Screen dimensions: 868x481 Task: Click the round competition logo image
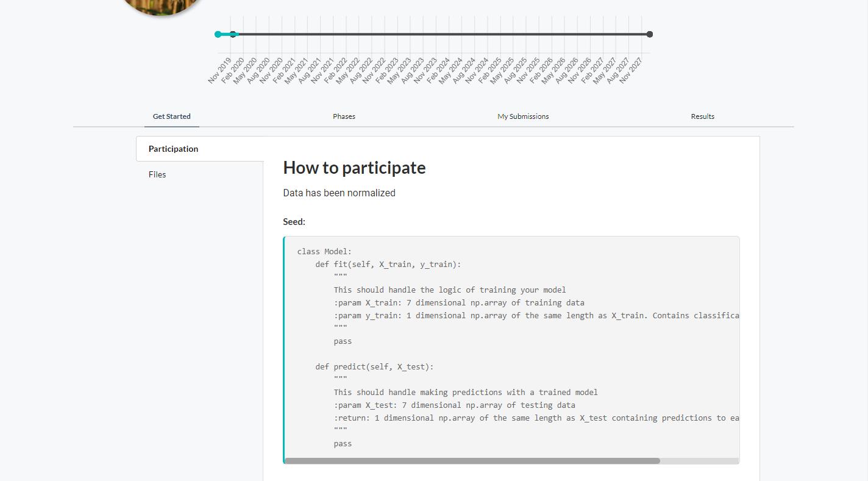point(162,6)
